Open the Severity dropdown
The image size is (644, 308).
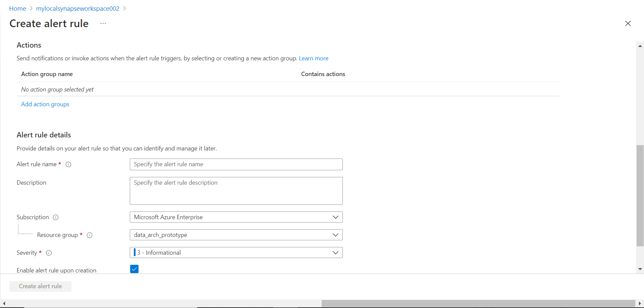tap(236, 253)
